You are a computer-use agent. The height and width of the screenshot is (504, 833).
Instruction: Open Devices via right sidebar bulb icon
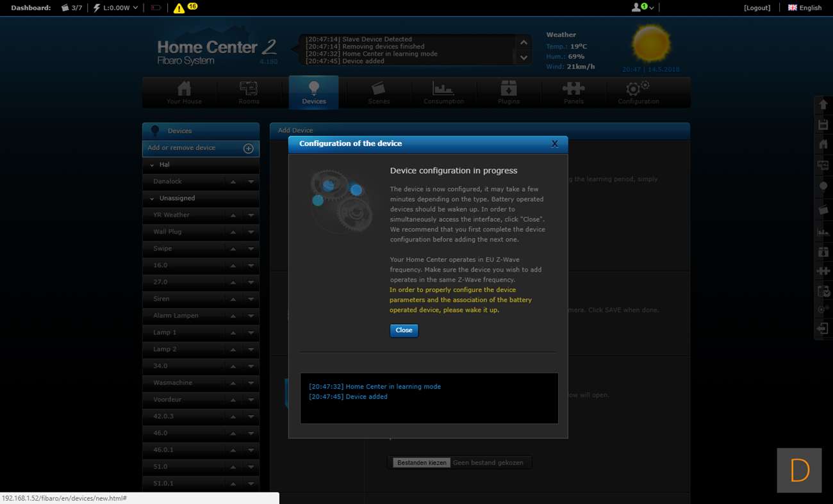pyautogui.click(x=823, y=186)
